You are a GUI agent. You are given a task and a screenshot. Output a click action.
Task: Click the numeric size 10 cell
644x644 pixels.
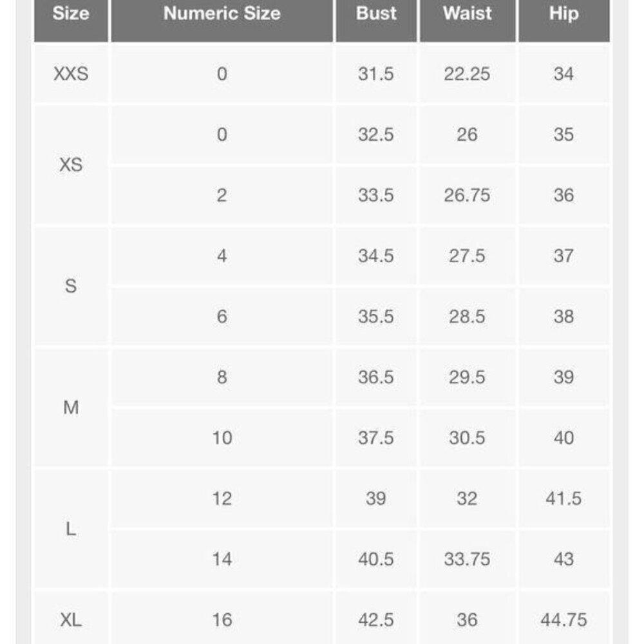pyautogui.click(x=222, y=438)
